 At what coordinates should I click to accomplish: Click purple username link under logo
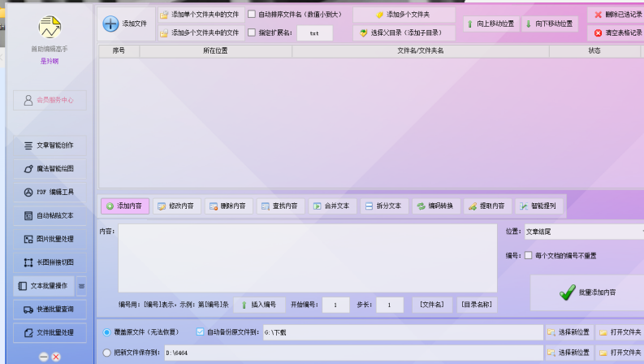[50, 61]
